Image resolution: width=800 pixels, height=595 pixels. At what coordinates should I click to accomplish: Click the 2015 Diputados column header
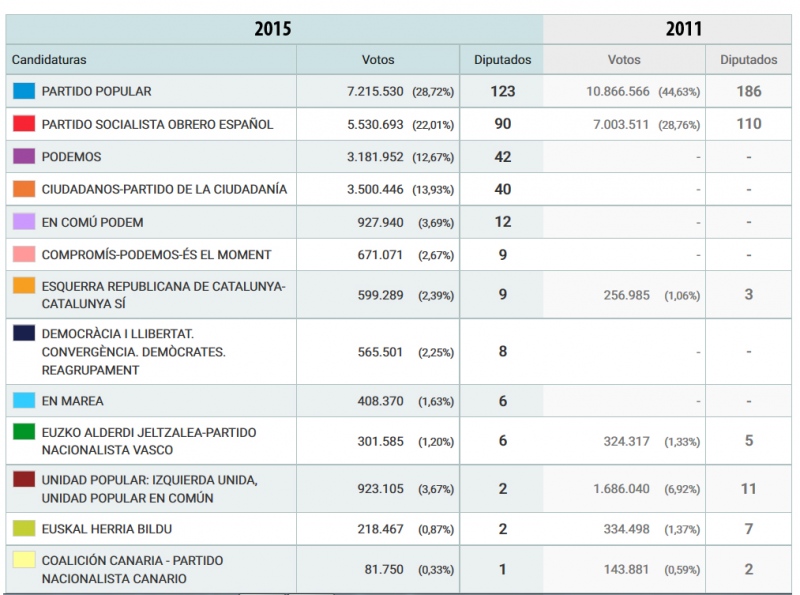(503, 60)
